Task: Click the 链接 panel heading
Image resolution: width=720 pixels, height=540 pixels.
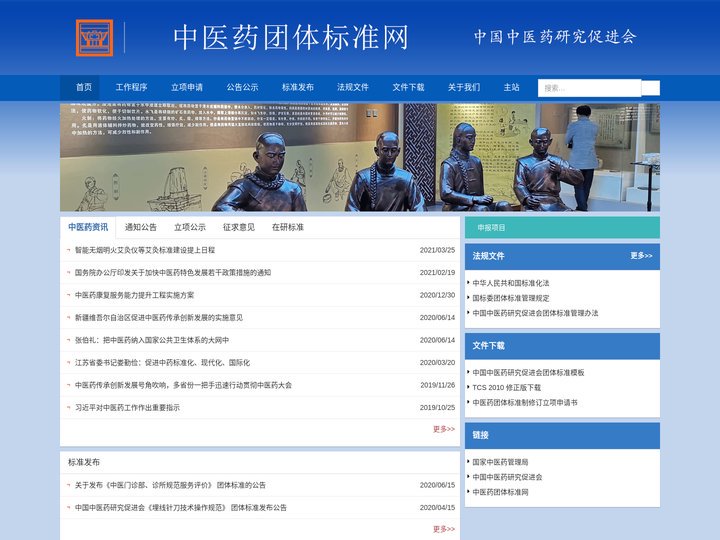Action: tap(480, 435)
